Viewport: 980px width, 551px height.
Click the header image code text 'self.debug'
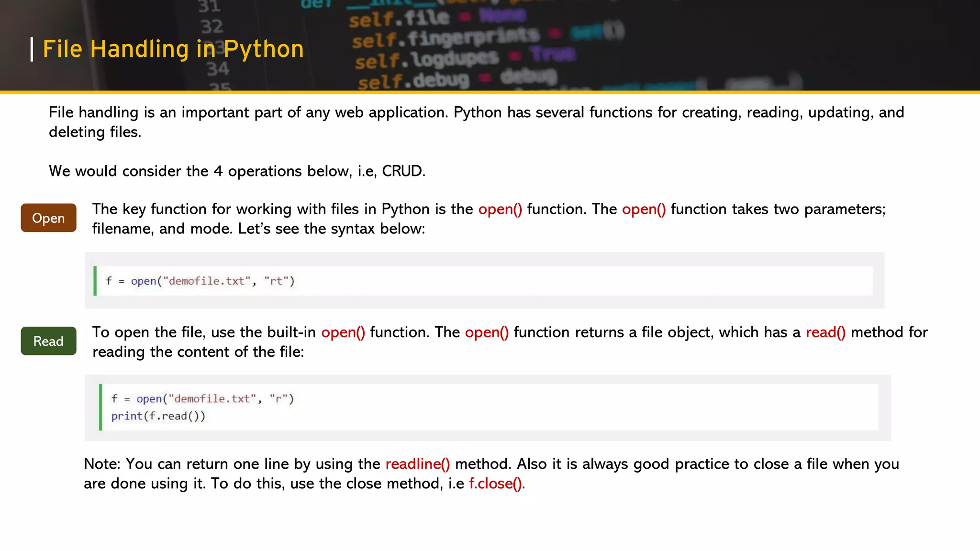pyautogui.click(x=414, y=81)
